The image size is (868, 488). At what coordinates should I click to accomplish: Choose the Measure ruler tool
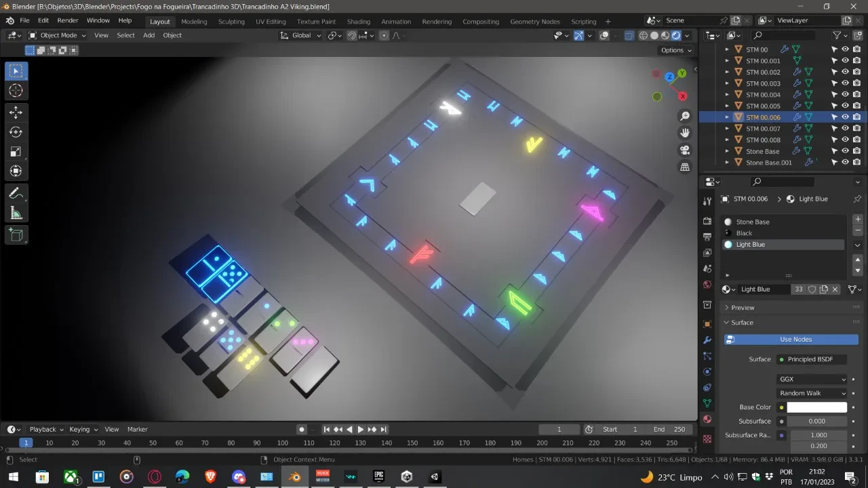point(16,213)
